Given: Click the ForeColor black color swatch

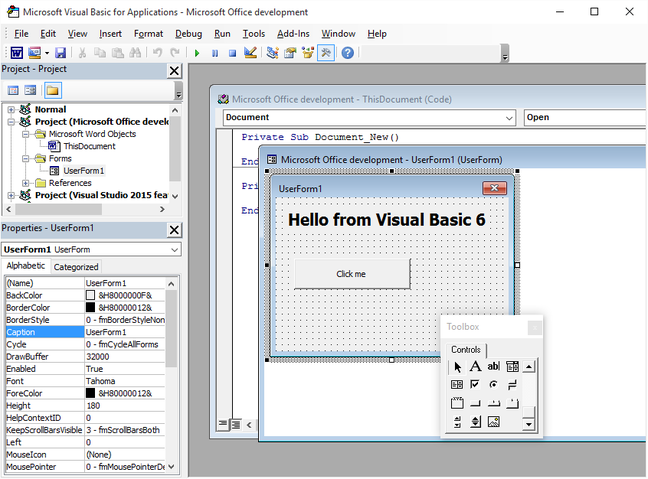Looking at the screenshot, I should (90, 393).
